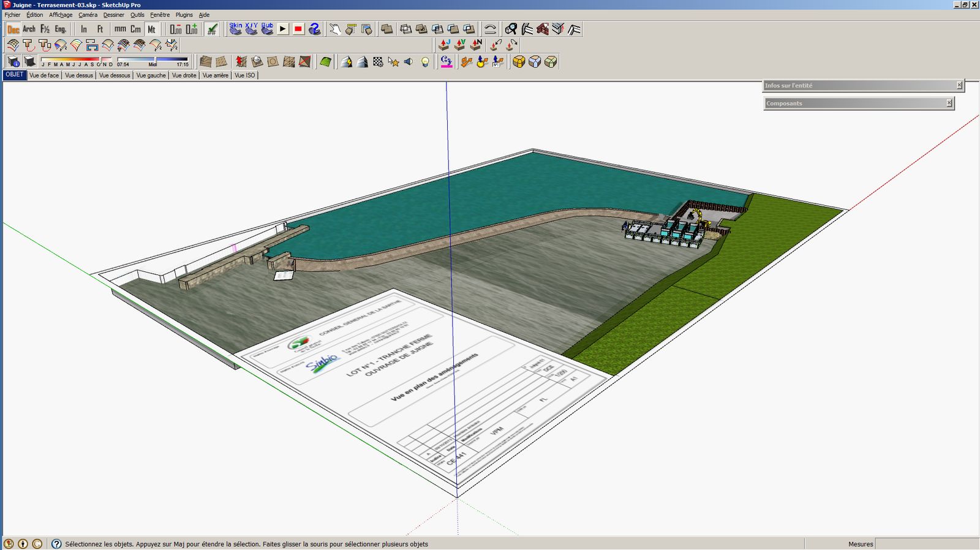
Task: Select Sandbox Stamp tool
Action: [257, 61]
